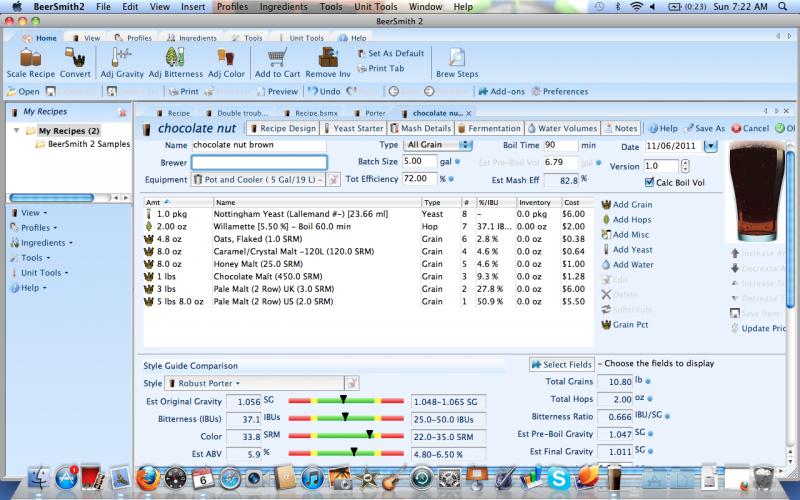Expand the Tools sidebar menu
800x500 pixels.
point(31,258)
